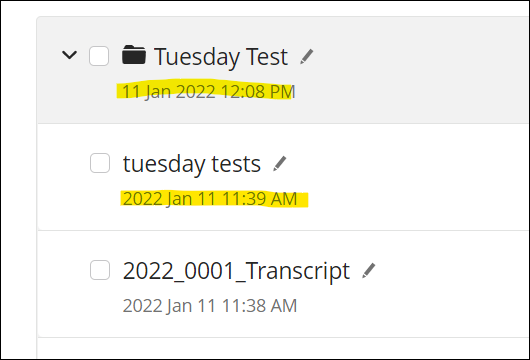Edit tuesday tests name with pencil icon
The width and height of the screenshot is (530, 360).
(x=280, y=164)
